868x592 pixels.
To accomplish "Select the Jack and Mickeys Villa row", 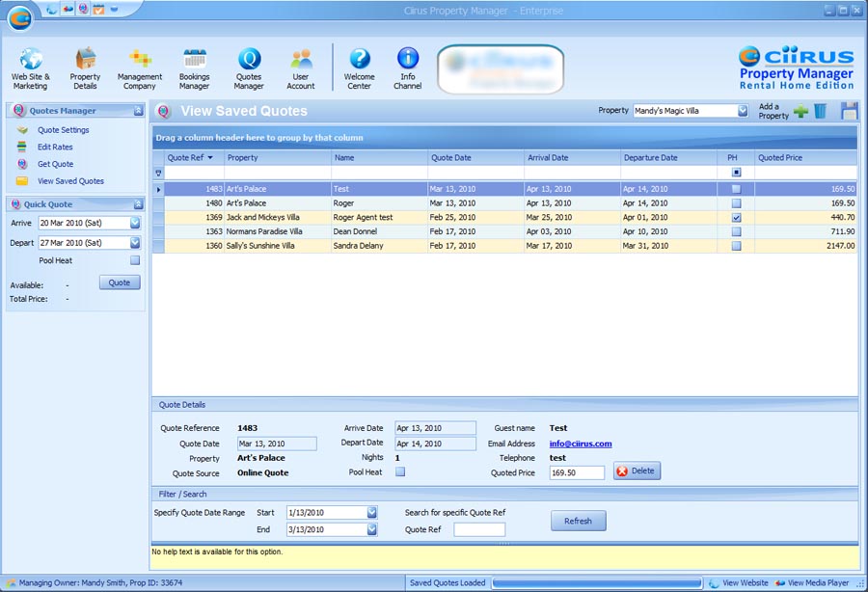I will [504, 218].
